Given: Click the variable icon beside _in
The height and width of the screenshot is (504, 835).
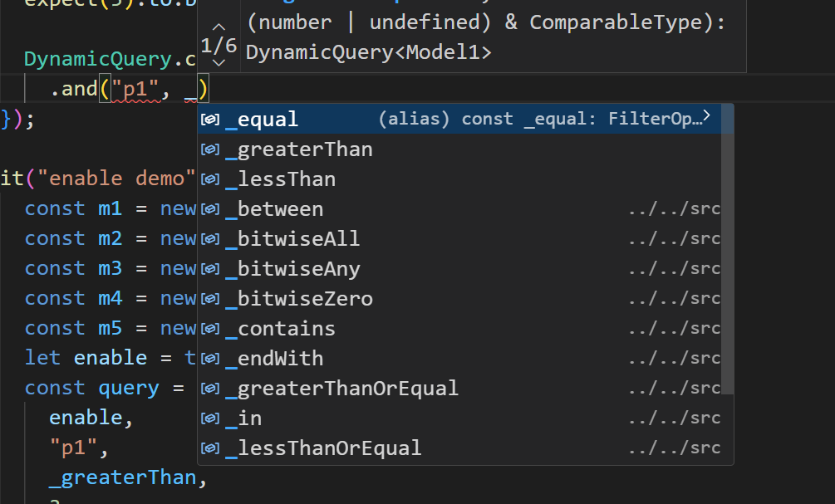Looking at the screenshot, I should pos(210,418).
